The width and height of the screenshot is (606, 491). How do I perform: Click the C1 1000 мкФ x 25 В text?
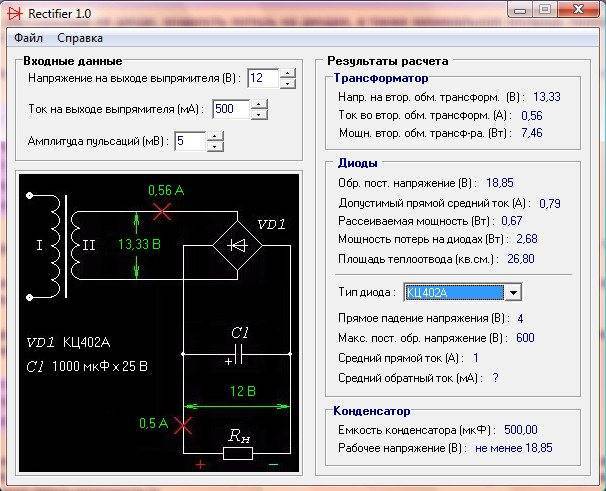coord(87,366)
